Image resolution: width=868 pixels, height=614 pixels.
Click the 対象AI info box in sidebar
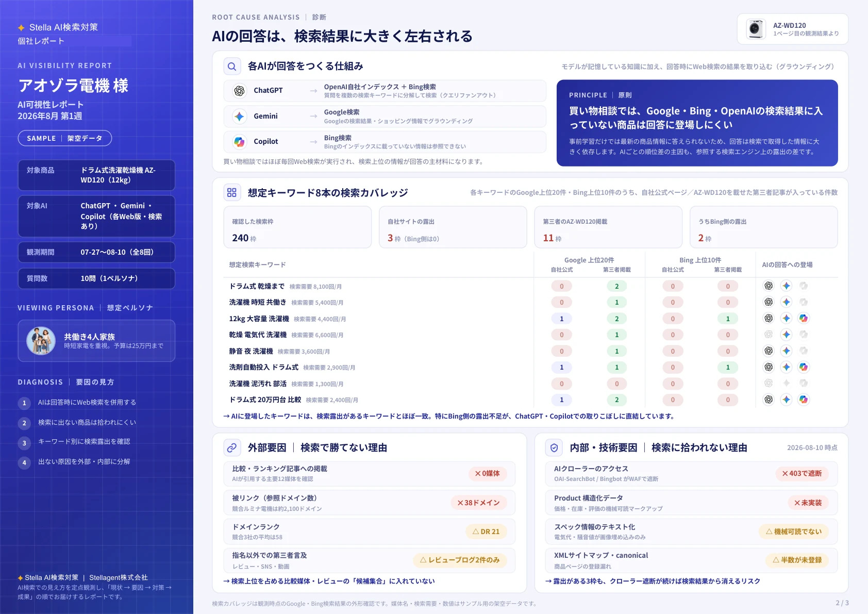pos(96,216)
